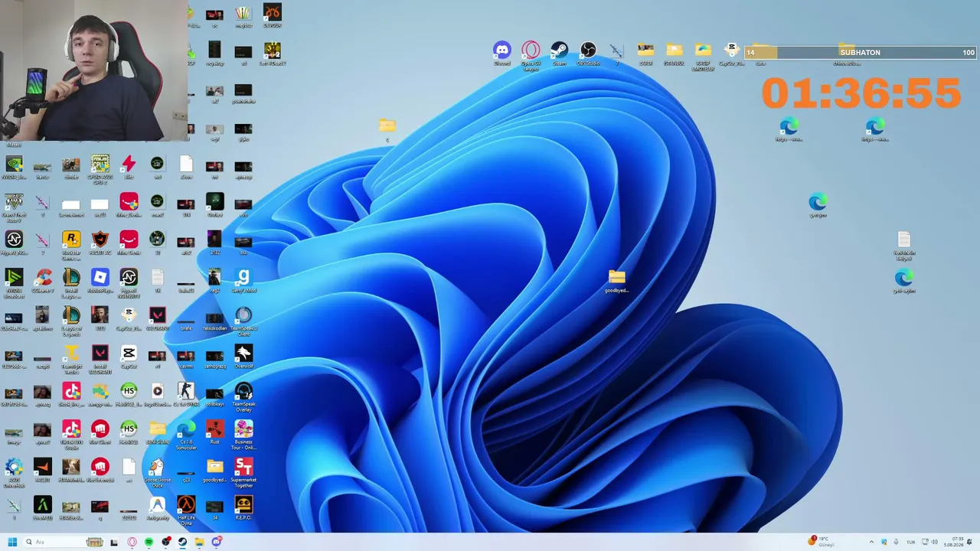Select the TikTok LIVE Studio shortcut
This screenshot has height=551, width=980.
71,435
